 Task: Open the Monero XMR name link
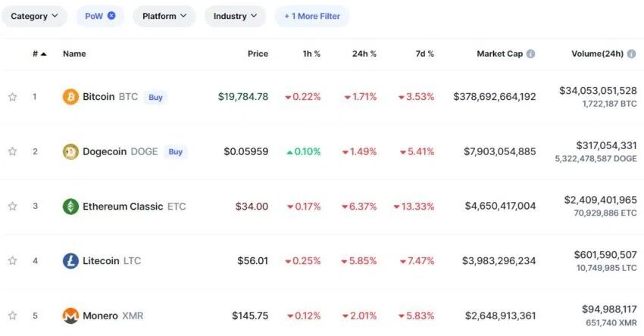pyautogui.click(x=111, y=315)
